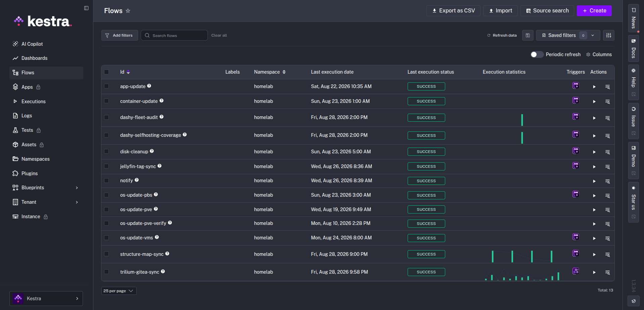Tick the structure-map-sync checkbox
The height and width of the screenshot is (310, 644).
coord(106,254)
